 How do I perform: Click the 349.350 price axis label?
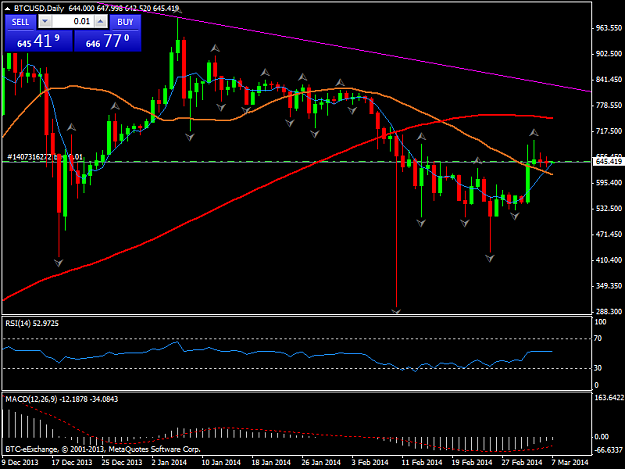point(609,286)
